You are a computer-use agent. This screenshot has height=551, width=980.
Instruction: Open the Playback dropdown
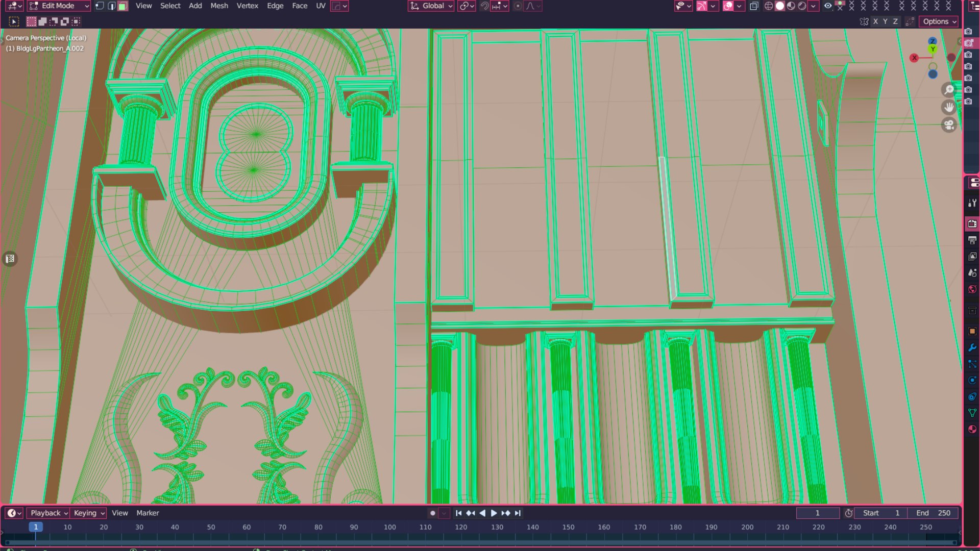click(49, 513)
